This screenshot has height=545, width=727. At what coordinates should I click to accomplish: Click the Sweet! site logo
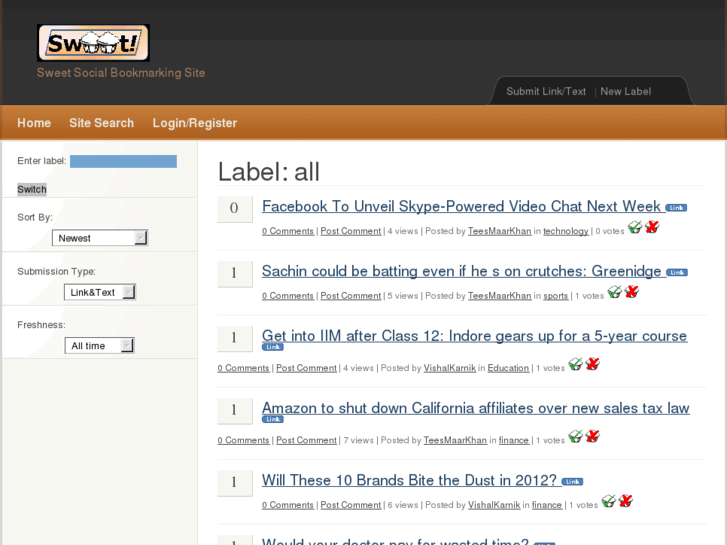tap(93, 43)
